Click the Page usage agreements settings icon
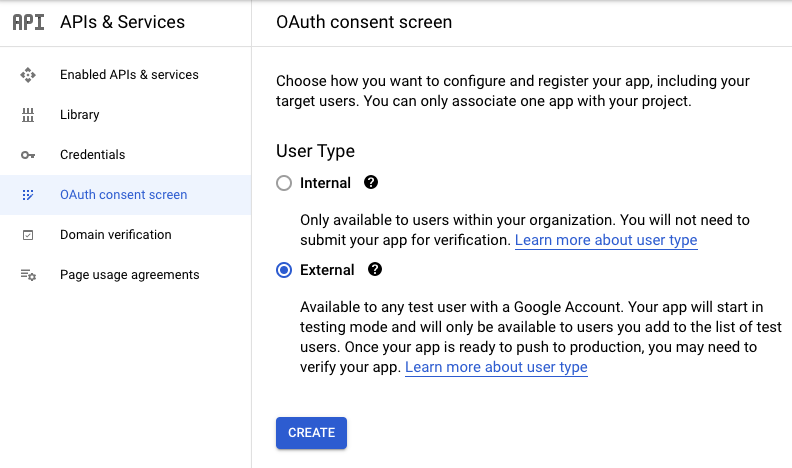This screenshot has width=792, height=468. click(28, 275)
